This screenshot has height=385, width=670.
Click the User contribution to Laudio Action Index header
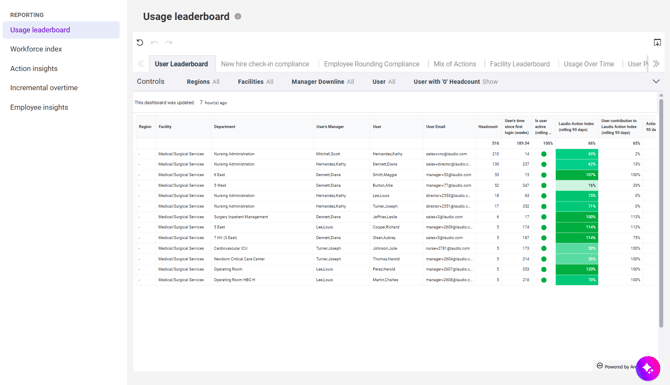[x=619, y=126]
